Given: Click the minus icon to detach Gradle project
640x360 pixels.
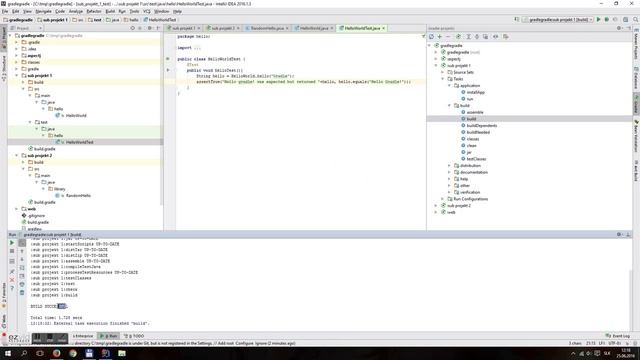Looking at the screenshot, I should pyautogui.click(x=448, y=37).
